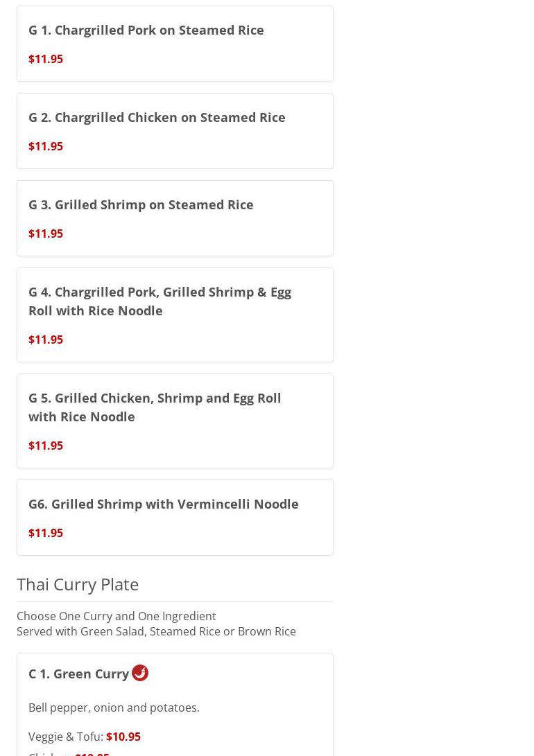
Task: Click the $11.95 price under G 3
Action: (x=46, y=234)
